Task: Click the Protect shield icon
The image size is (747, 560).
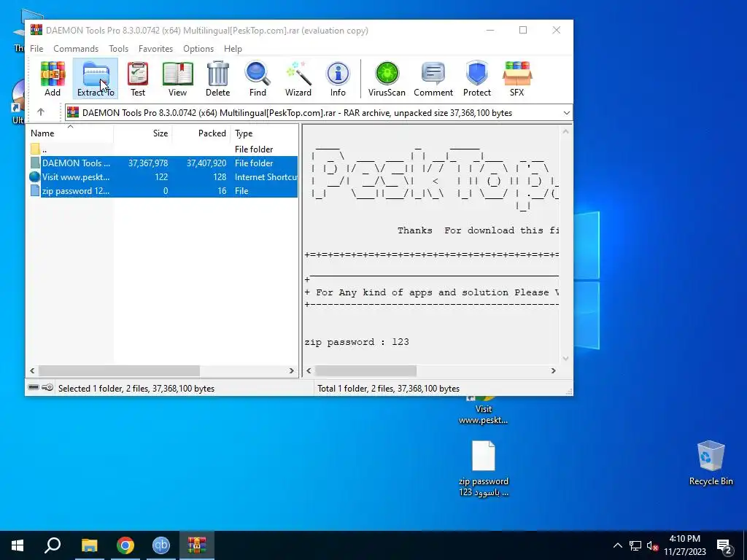Action: pos(477,79)
